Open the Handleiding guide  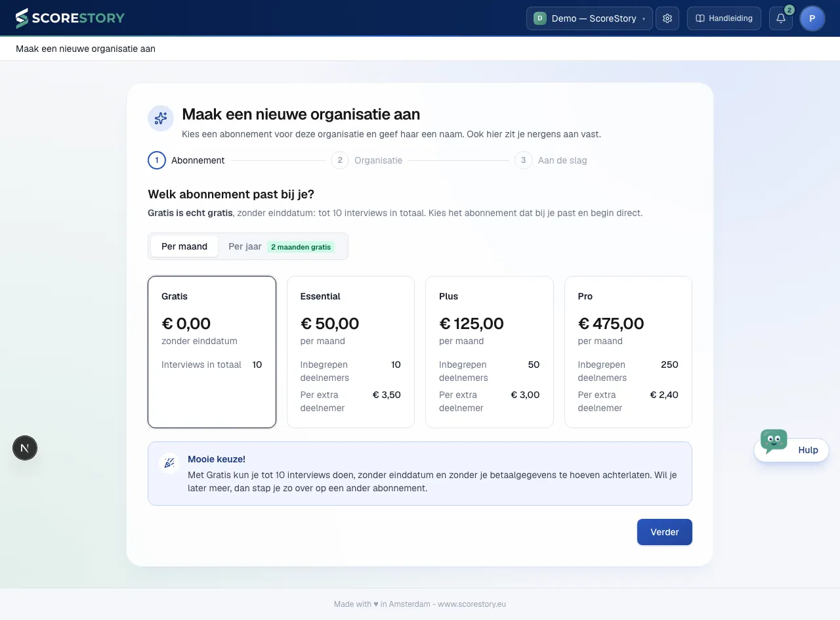pos(724,18)
